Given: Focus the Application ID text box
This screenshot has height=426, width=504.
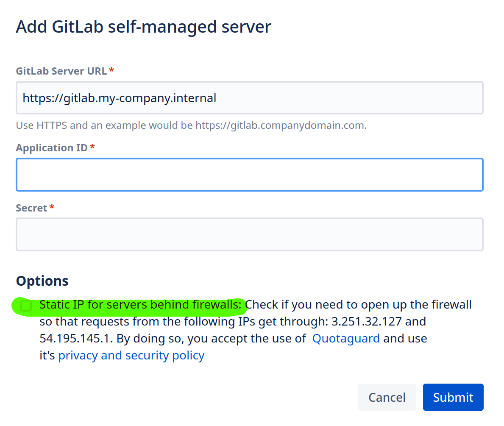Looking at the screenshot, I should coord(249,175).
